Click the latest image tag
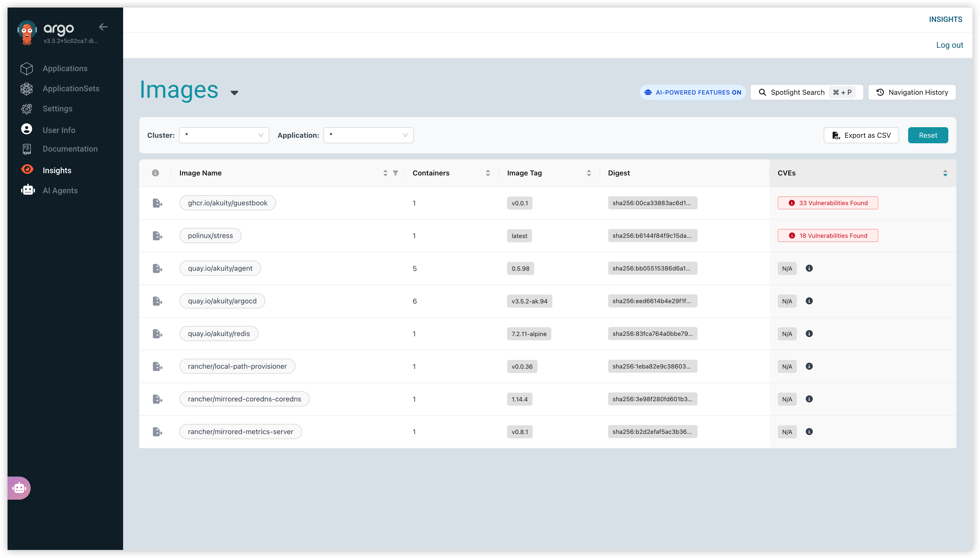Image resolution: width=980 pixels, height=558 pixels. tap(519, 236)
